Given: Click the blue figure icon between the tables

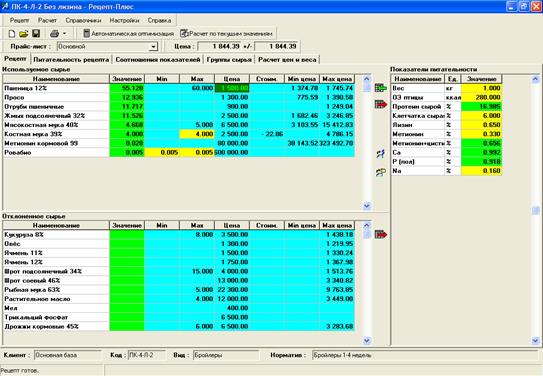Looking at the screenshot, I should [x=381, y=154].
